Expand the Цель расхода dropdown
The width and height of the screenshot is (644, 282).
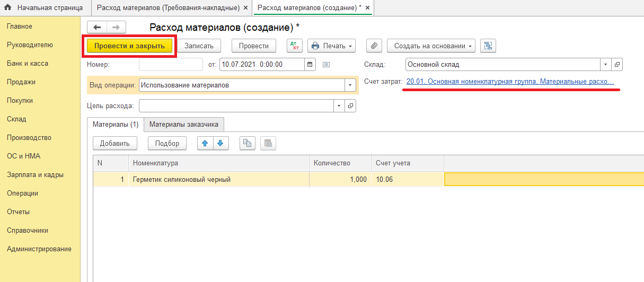pyautogui.click(x=339, y=106)
